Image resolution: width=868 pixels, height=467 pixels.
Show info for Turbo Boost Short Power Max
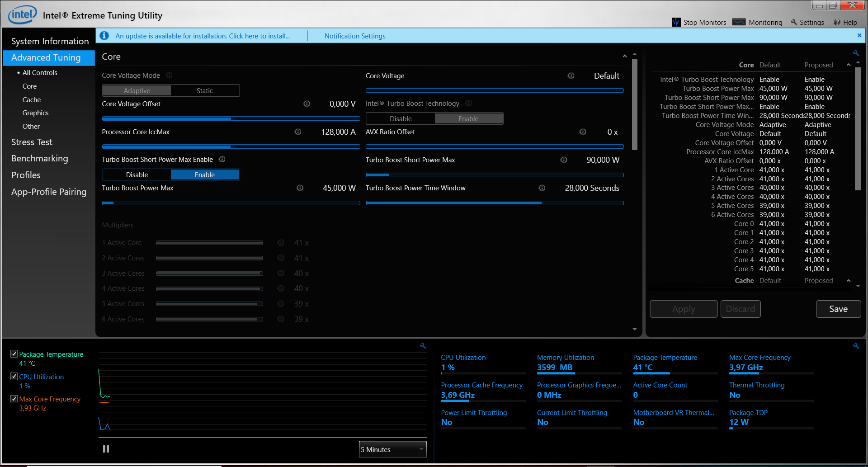tap(564, 160)
